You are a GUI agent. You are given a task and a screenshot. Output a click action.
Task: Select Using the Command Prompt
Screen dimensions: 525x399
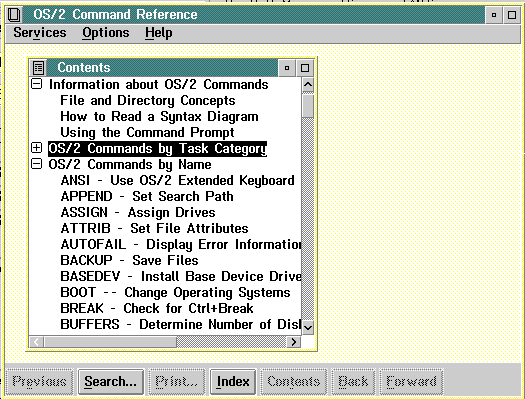tap(147, 133)
